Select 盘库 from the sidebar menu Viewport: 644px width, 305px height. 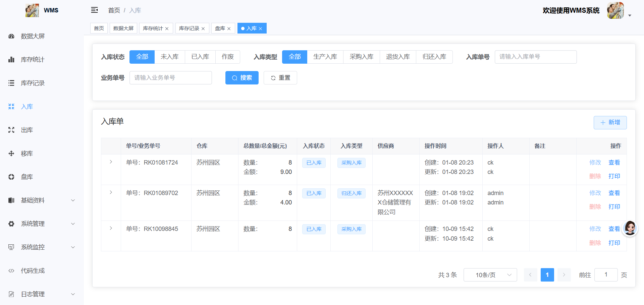point(27,177)
